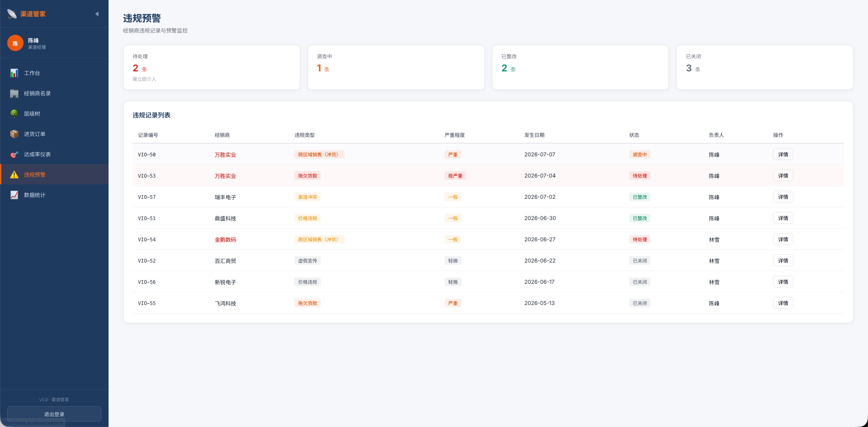Open the 工作台 menu item

[x=54, y=73]
